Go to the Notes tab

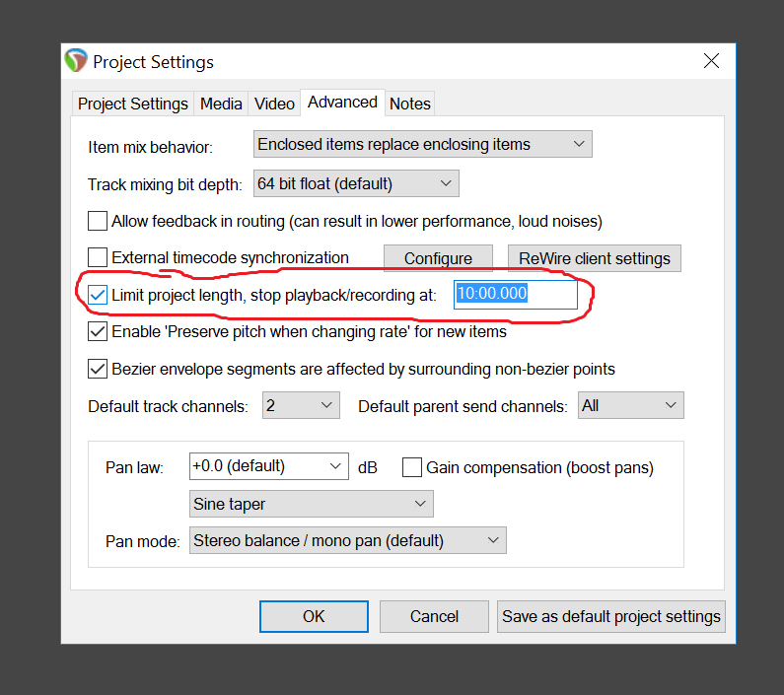pyautogui.click(x=409, y=104)
